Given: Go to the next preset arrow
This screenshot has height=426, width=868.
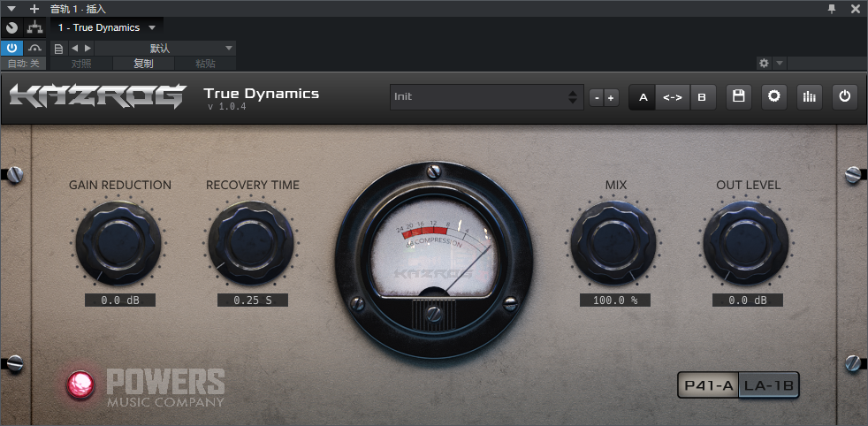Looking at the screenshot, I should pyautogui.click(x=88, y=48).
